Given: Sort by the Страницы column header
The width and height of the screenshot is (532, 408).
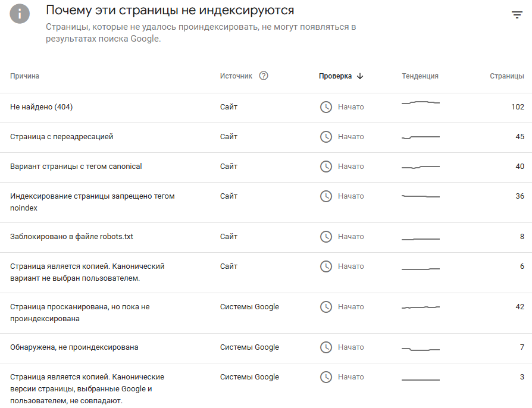Looking at the screenshot, I should [506, 76].
